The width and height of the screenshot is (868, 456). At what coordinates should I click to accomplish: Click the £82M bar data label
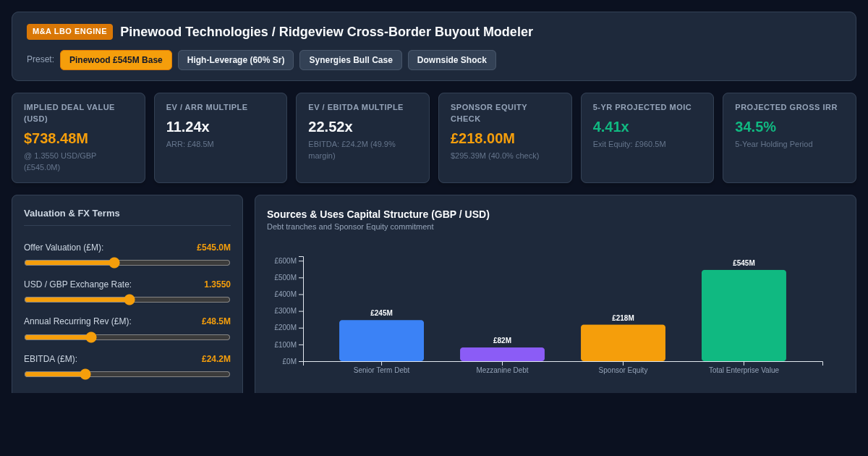click(502, 341)
